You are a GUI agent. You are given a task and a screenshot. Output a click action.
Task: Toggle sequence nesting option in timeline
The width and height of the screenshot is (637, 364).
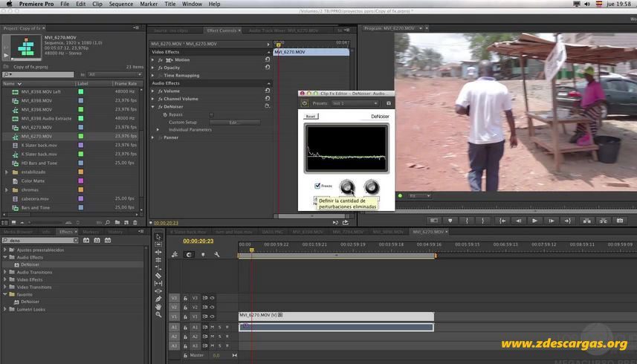[175, 255]
